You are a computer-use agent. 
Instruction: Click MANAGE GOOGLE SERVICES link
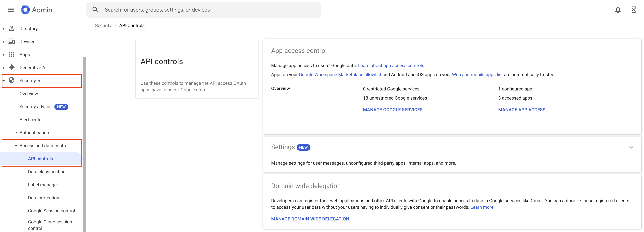click(393, 110)
